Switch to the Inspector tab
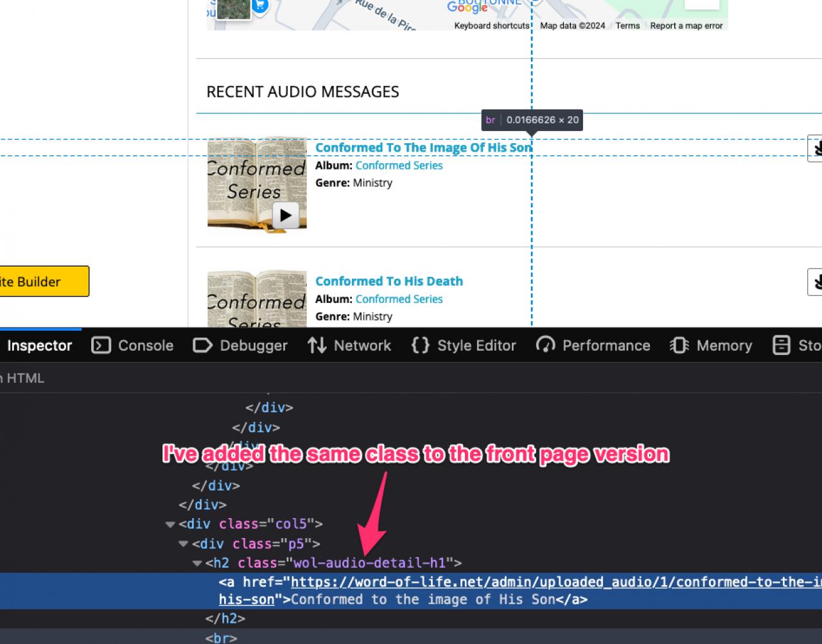Screen dimensions: 822x644 pyautogui.click(x=39, y=345)
